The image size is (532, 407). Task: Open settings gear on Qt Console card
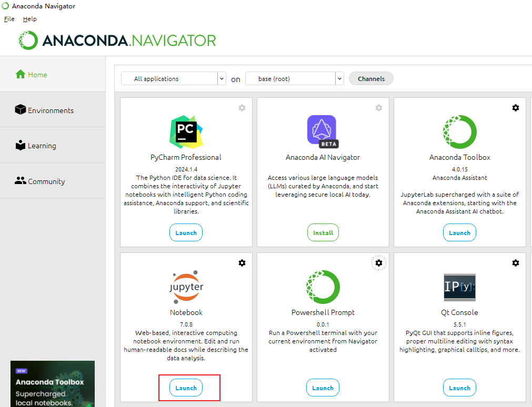515,263
